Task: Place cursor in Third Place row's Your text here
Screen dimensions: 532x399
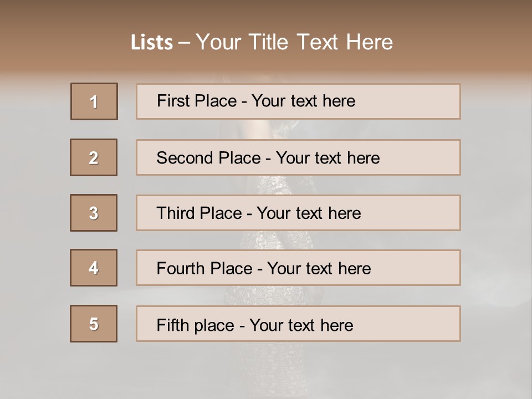Action: (x=309, y=213)
